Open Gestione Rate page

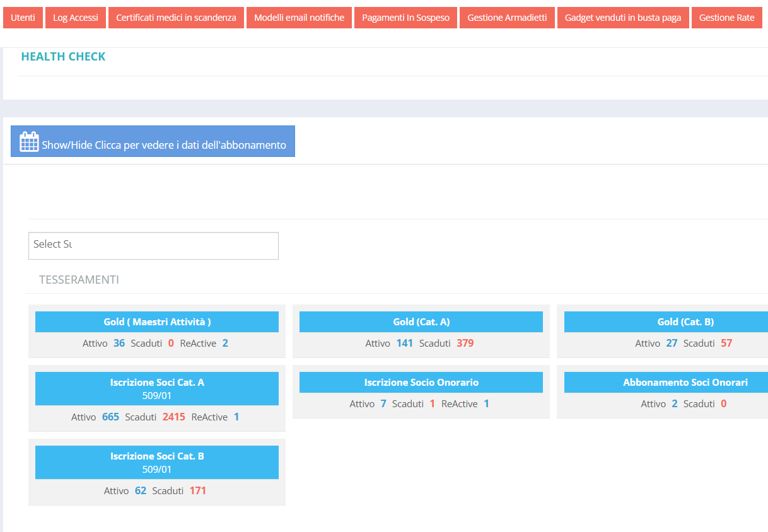tap(726, 18)
